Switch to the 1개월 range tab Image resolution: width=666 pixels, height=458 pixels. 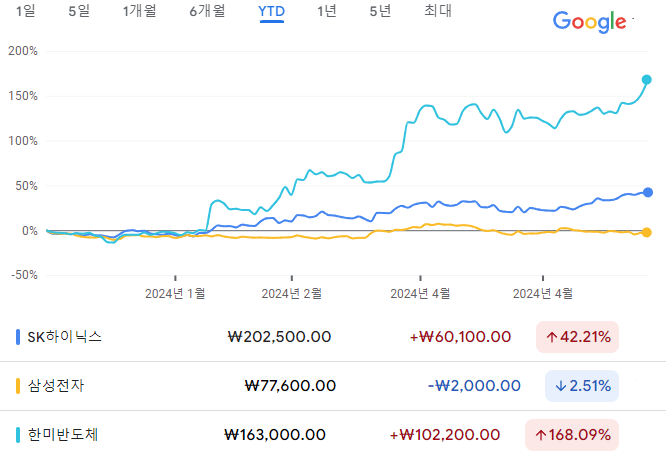pos(139,11)
